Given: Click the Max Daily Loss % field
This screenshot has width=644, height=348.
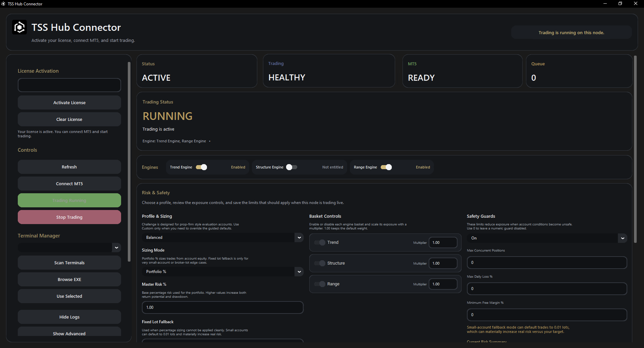Looking at the screenshot, I should coord(547,289).
